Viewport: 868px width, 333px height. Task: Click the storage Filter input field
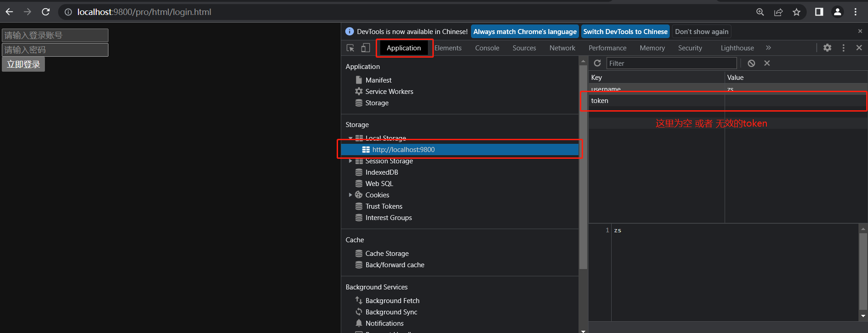click(671, 63)
